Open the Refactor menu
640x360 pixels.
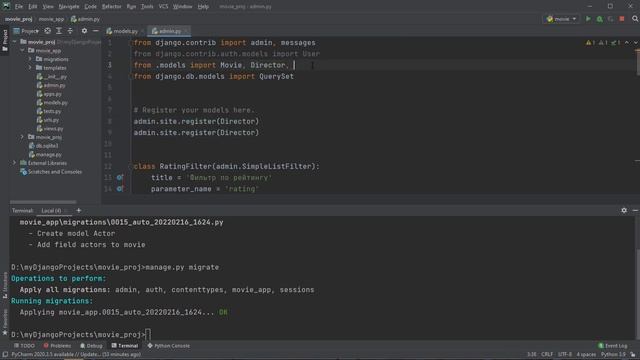tap(111, 7)
